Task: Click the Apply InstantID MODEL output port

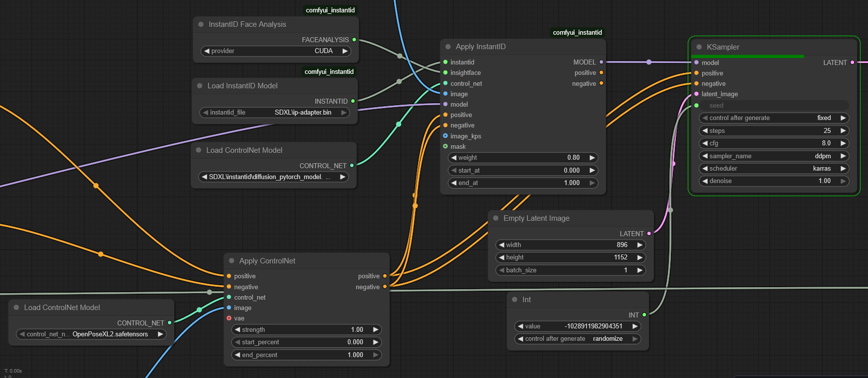Action: [601, 62]
